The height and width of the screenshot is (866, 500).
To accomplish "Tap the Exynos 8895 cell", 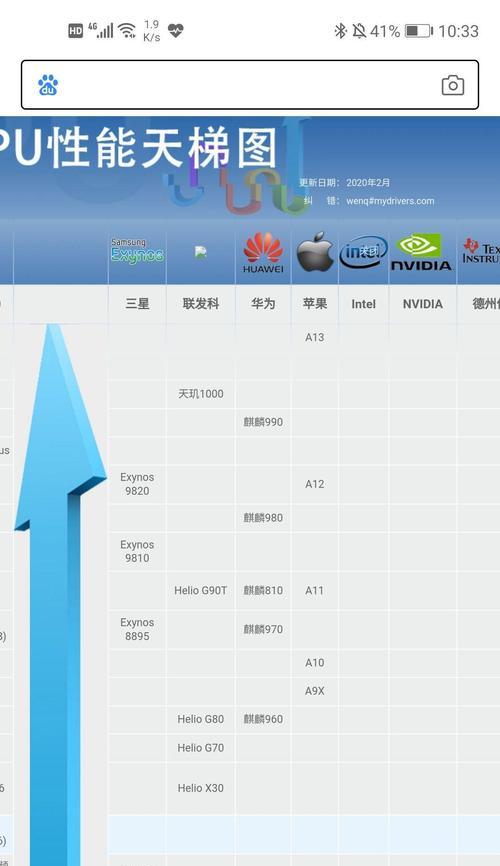I will pos(137,629).
